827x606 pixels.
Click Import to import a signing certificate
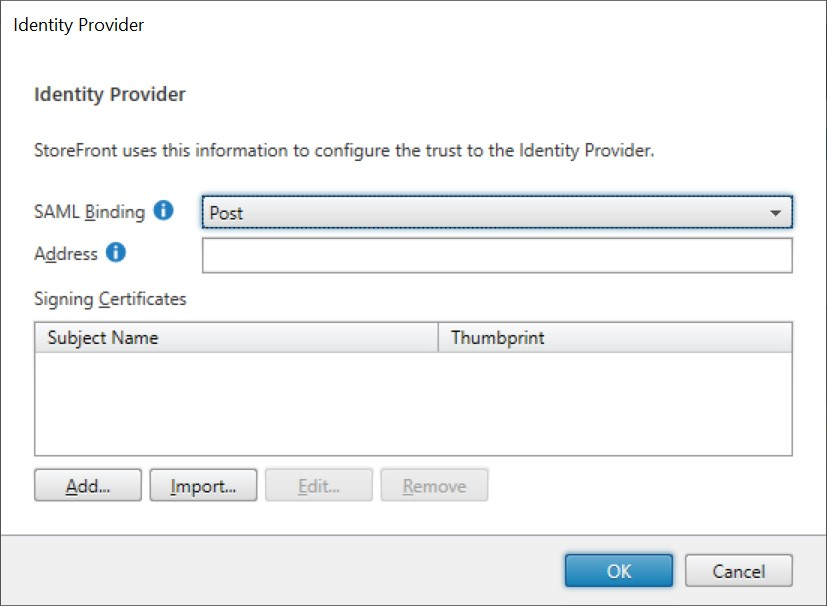[203, 485]
